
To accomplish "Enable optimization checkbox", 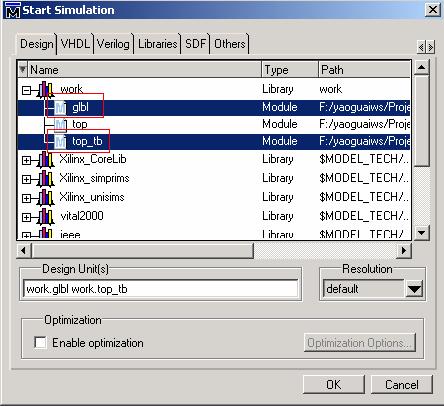I will 40,342.
